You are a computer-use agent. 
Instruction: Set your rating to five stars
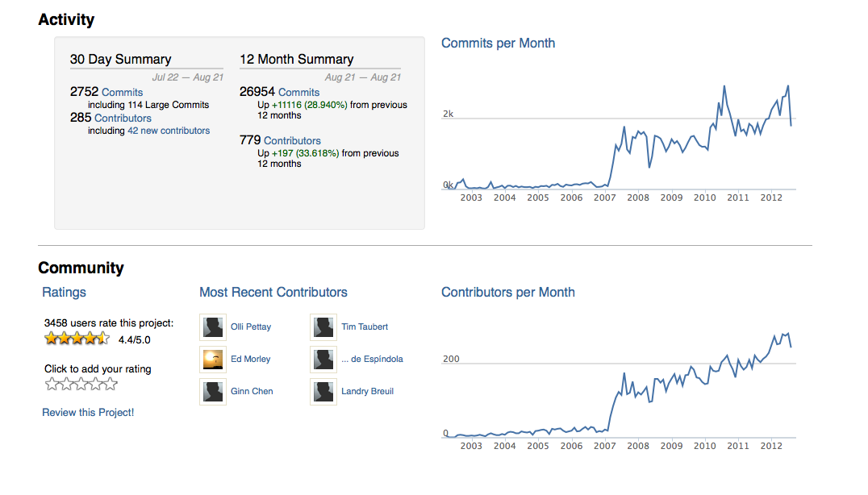[x=111, y=384]
